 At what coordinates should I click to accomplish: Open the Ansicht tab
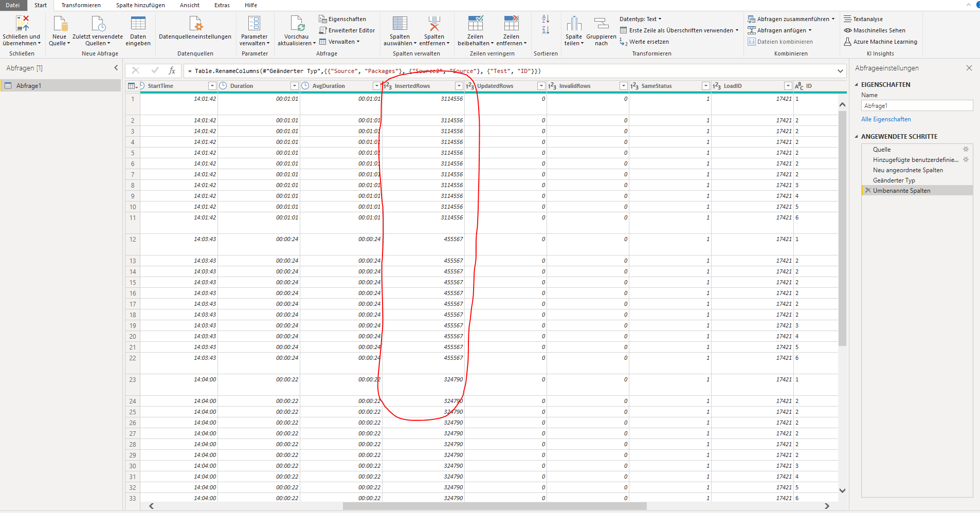coord(190,5)
